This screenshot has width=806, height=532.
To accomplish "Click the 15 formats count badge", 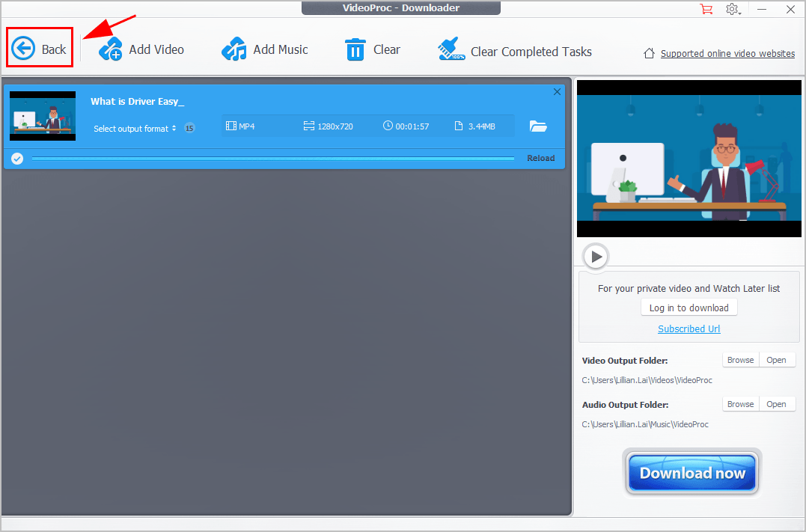I will [189, 128].
